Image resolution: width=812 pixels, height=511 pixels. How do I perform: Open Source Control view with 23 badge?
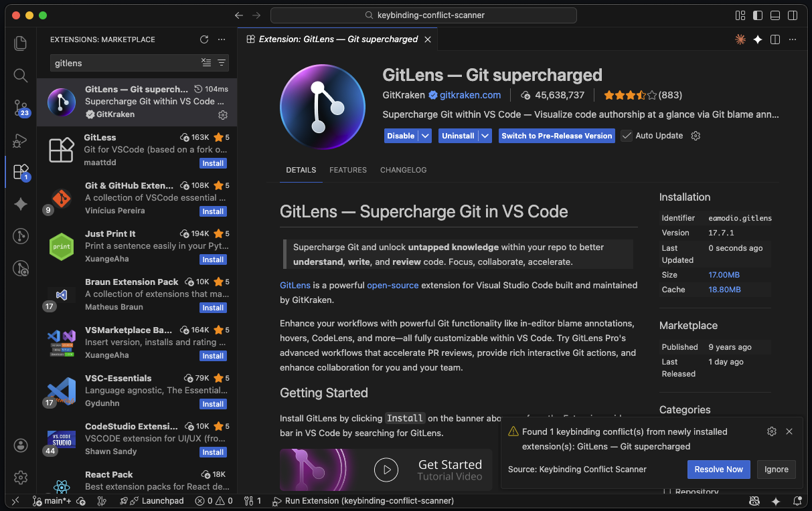(x=21, y=107)
